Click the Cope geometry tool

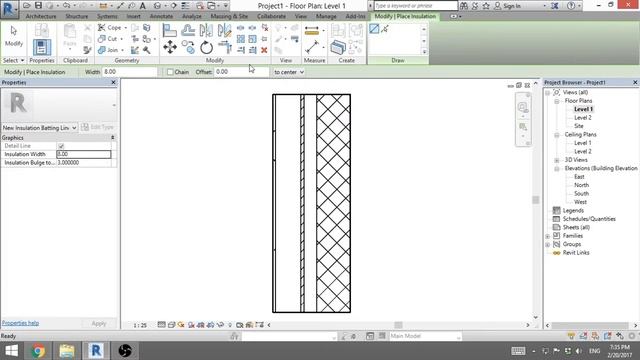[x=111, y=27]
